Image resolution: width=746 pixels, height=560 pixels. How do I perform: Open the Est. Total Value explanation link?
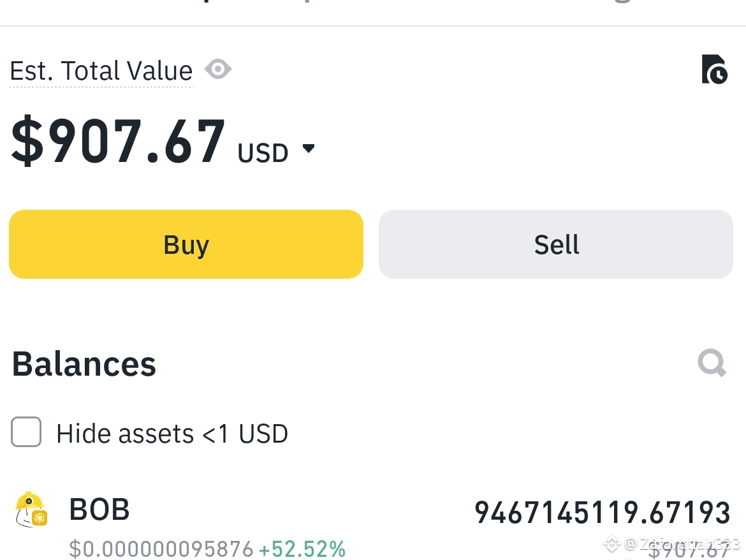pos(101,71)
